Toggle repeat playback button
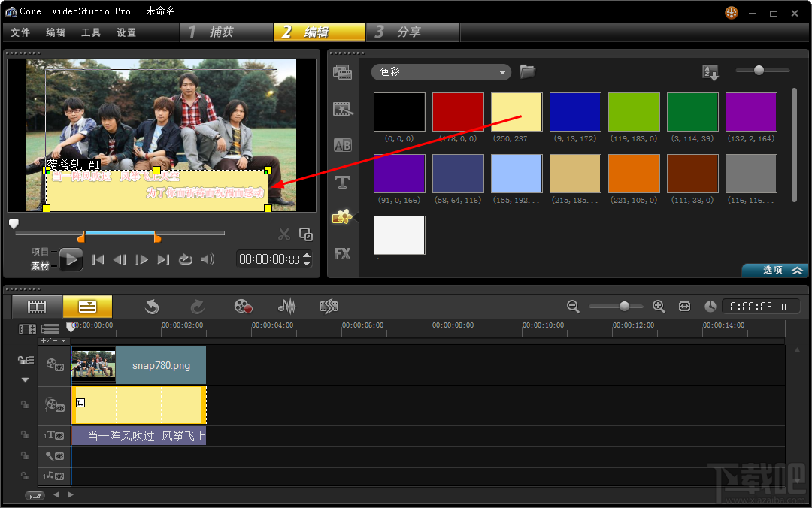812x508 pixels. click(x=185, y=259)
